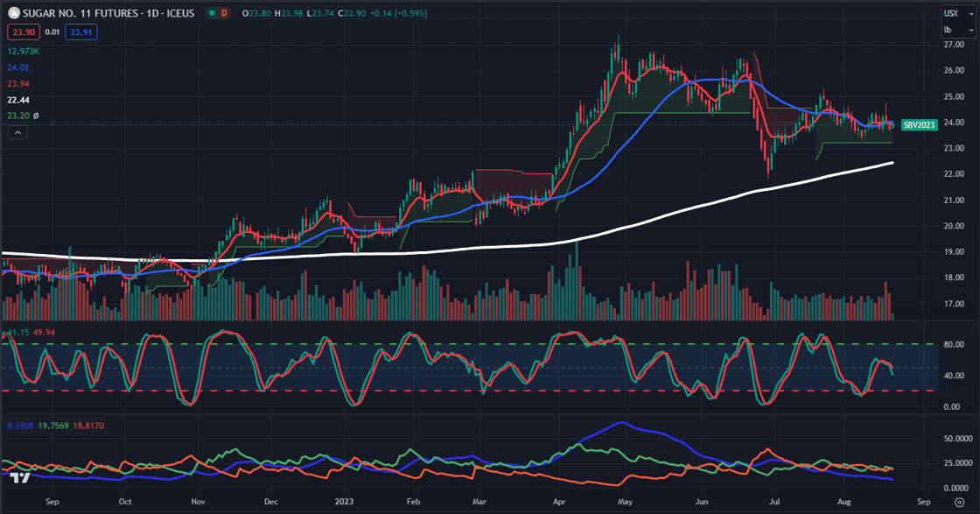Click the red 18.8170 legend value
Image resolution: width=980 pixels, height=514 pixels.
pos(88,426)
